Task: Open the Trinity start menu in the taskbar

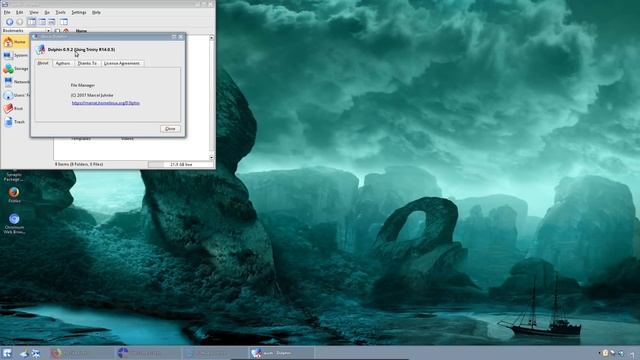Action: click(7, 353)
